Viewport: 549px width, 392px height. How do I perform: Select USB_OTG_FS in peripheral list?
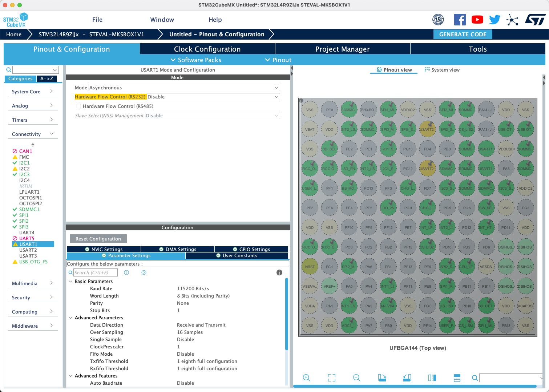tap(33, 262)
